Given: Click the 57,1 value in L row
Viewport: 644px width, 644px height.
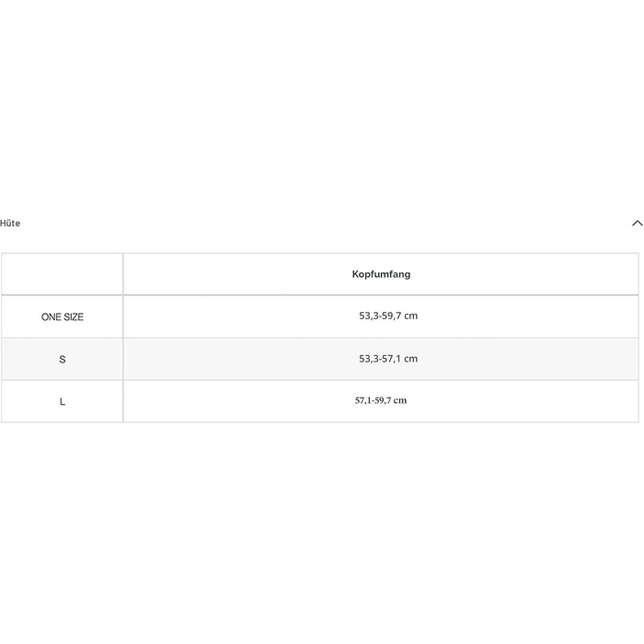Looking at the screenshot, I should pos(363,400).
